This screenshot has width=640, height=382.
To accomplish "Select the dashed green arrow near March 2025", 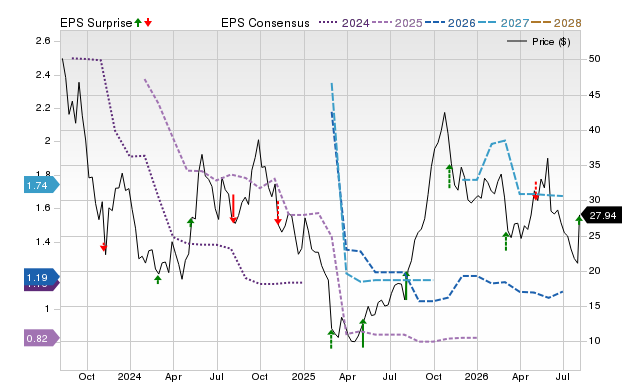I will 331,339.
